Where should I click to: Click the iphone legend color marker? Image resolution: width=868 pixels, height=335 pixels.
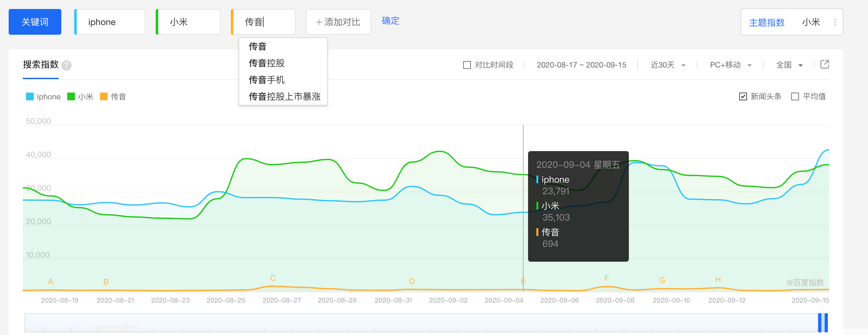[x=30, y=96]
